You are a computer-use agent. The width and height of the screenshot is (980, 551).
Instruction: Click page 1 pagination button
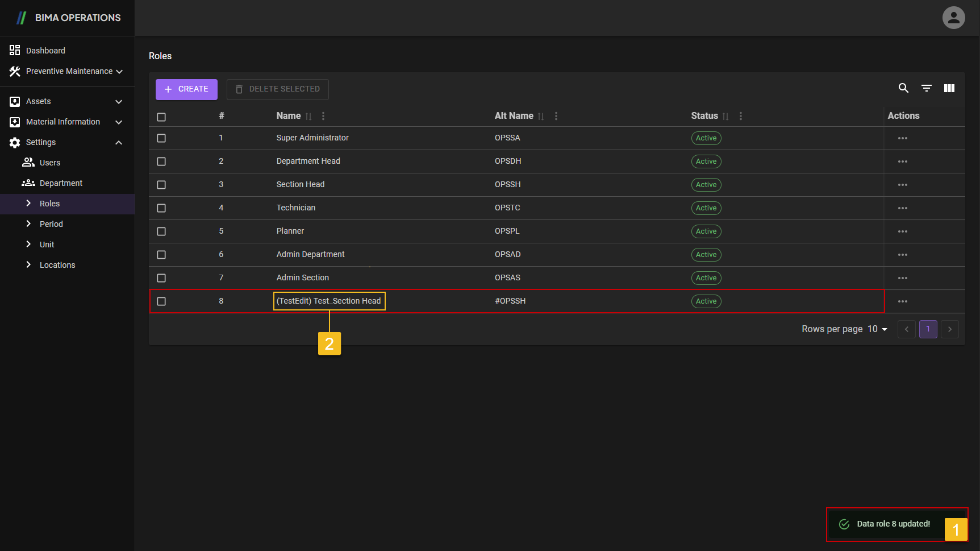(928, 329)
